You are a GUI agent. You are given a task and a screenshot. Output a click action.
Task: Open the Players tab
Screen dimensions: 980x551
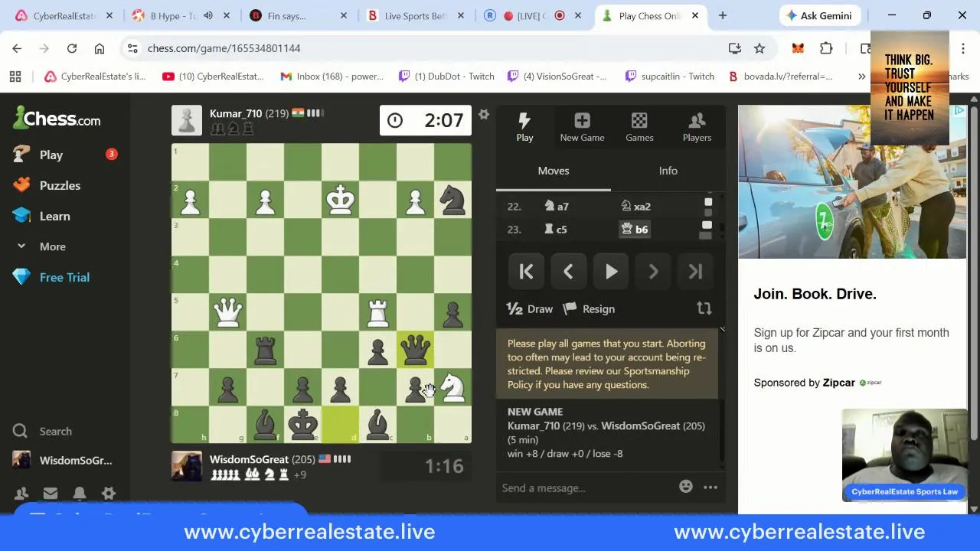click(697, 127)
